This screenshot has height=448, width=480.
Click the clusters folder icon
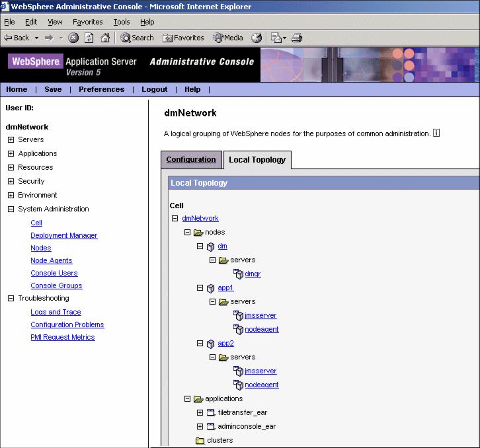tap(200, 441)
